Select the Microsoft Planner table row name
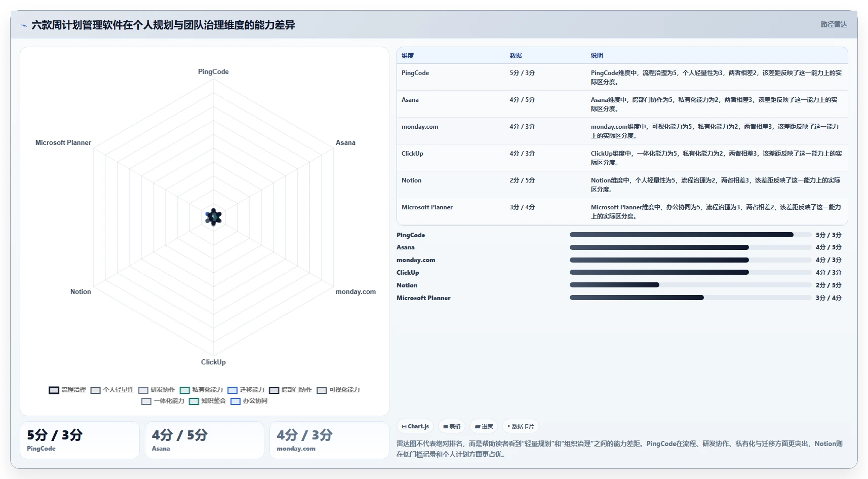Viewport: 868px width, 479px height. [x=427, y=207]
